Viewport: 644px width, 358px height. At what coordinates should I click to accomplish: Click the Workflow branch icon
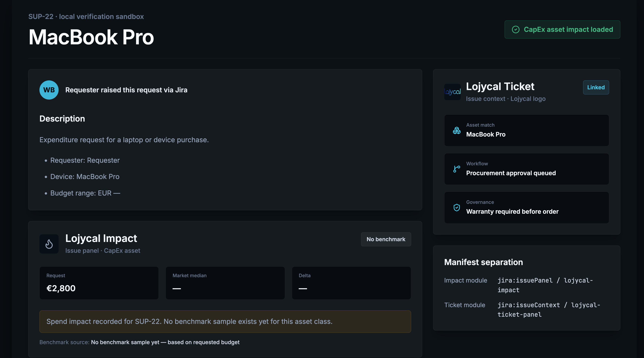coord(456,169)
